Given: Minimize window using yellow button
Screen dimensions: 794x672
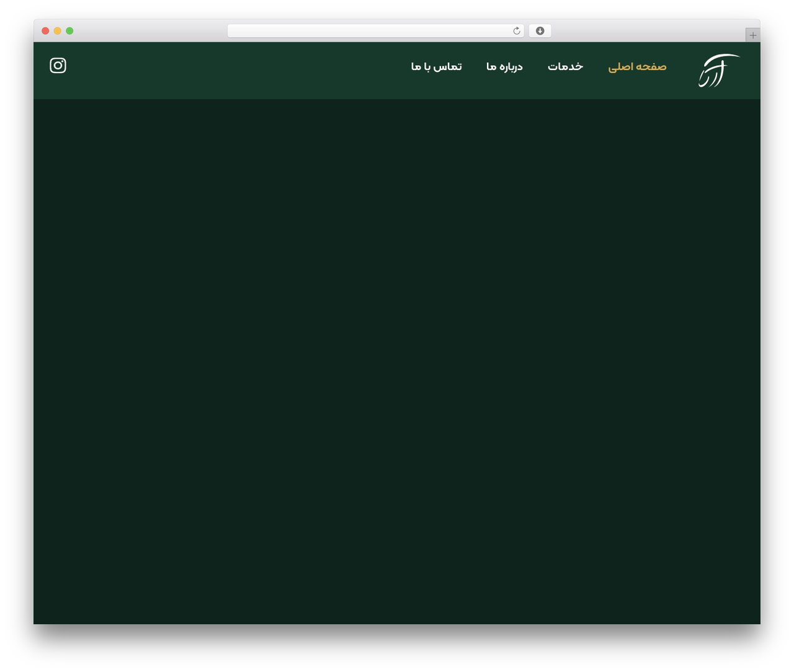Looking at the screenshot, I should click(x=57, y=31).
